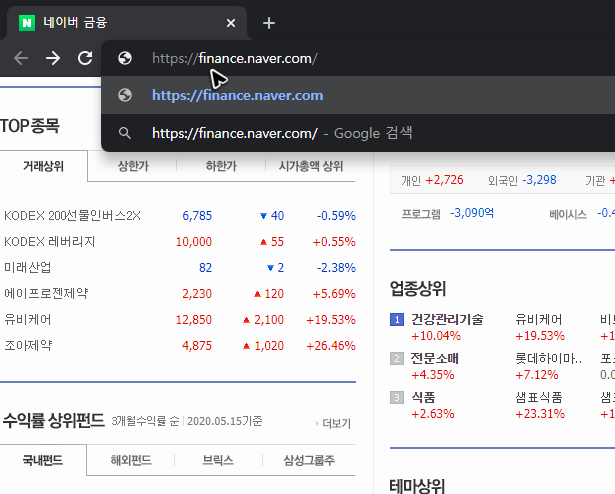Open a new tab with plus icon
Image resolution: width=615 pixels, height=494 pixels.
[x=269, y=23]
